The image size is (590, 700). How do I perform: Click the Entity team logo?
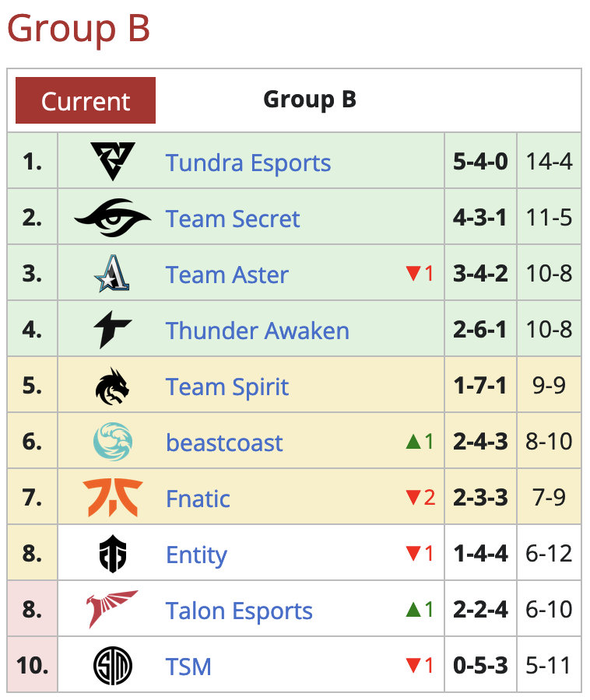(112, 555)
